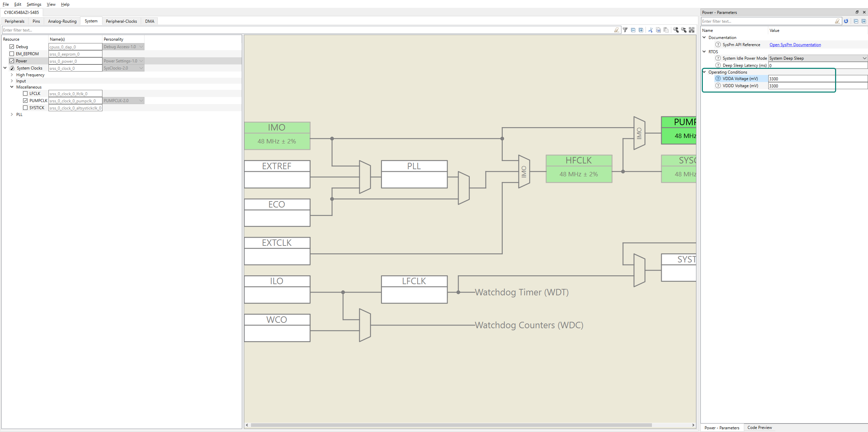Switch to the Peripheral-Clocks tab
The height and width of the screenshot is (432, 868).
click(x=121, y=21)
